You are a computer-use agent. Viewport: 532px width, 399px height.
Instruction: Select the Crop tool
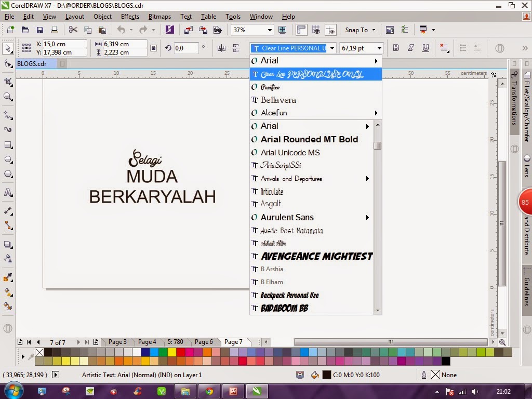click(x=8, y=82)
